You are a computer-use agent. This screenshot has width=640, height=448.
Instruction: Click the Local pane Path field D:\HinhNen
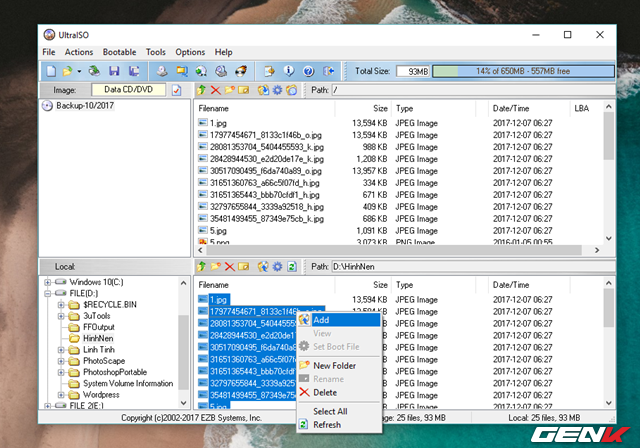(473, 266)
